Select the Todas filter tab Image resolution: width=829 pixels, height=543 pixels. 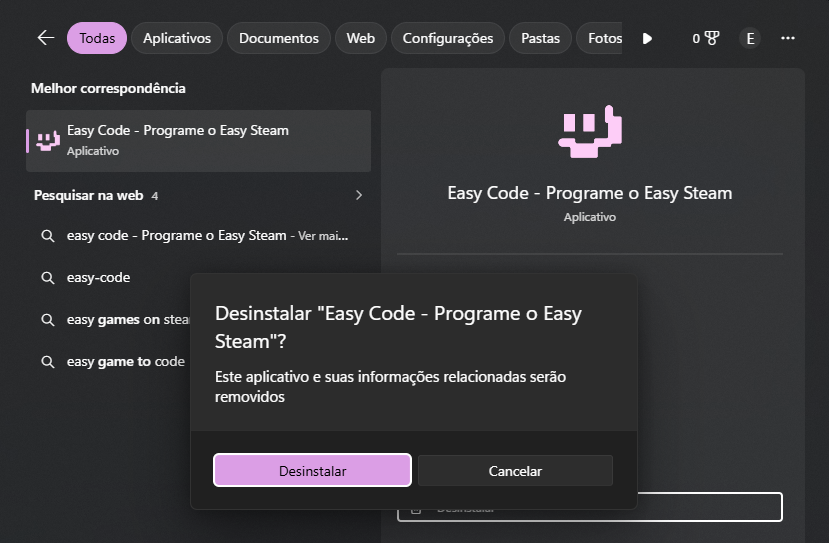click(97, 38)
